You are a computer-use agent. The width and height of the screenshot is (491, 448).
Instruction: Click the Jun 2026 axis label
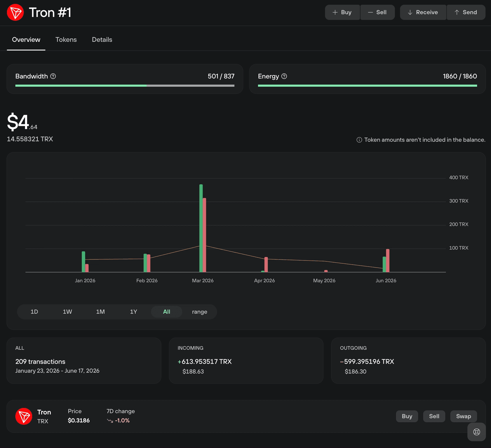pyautogui.click(x=386, y=281)
